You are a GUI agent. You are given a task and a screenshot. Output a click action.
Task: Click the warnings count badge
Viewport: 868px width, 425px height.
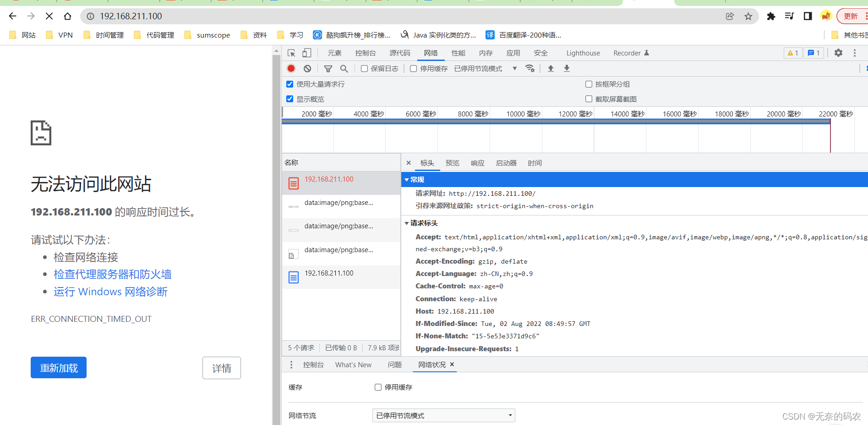tap(793, 53)
